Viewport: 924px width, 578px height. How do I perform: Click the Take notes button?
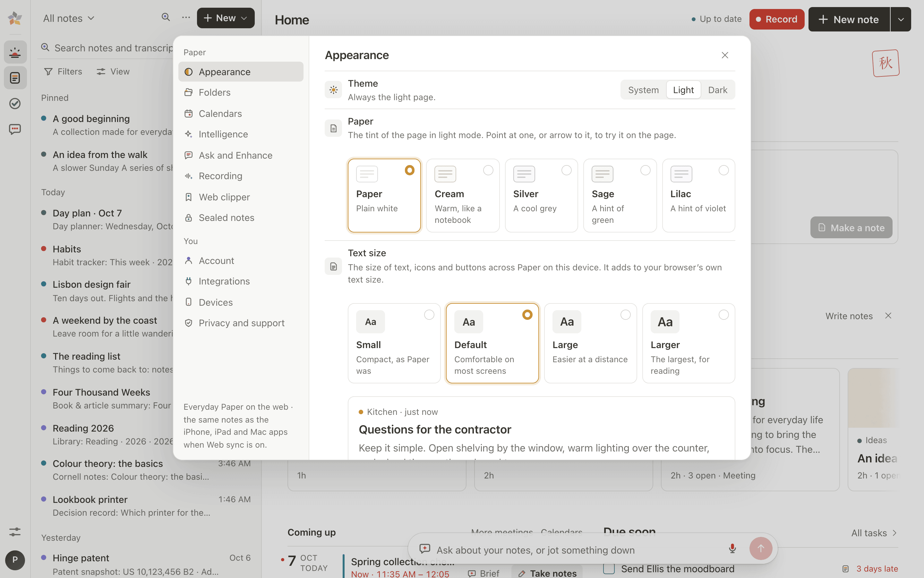pos(547,572)
